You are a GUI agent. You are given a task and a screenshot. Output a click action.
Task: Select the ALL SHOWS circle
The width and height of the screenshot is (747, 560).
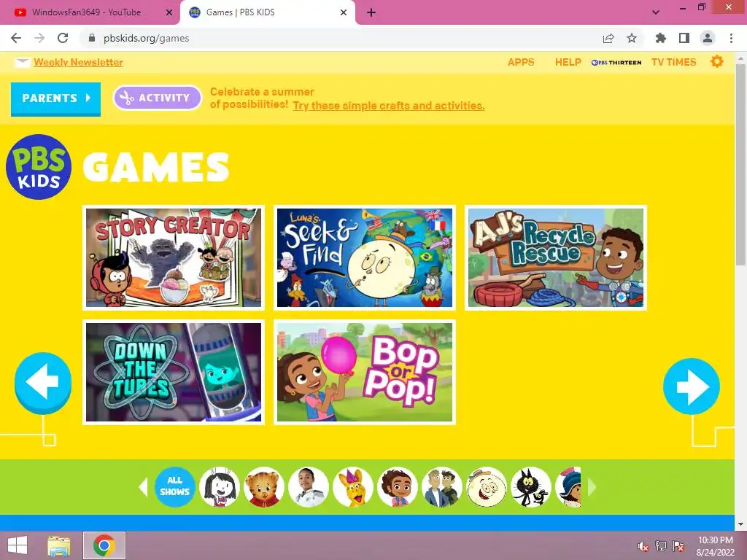[175, 486]
